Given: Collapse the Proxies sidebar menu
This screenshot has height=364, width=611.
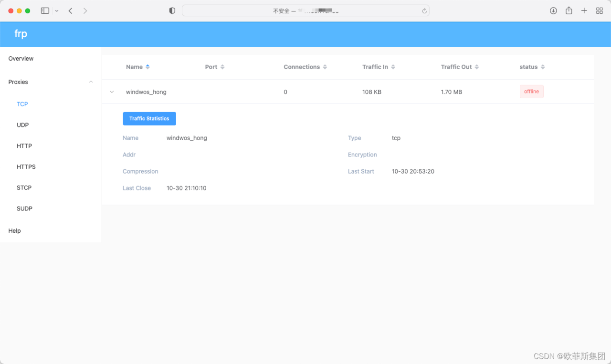Looking at the screenshot, I should (91, 82).
